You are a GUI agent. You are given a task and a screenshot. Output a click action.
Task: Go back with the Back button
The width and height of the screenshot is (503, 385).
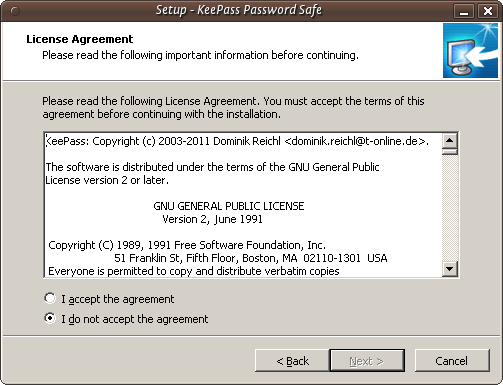tap(292, 361)
